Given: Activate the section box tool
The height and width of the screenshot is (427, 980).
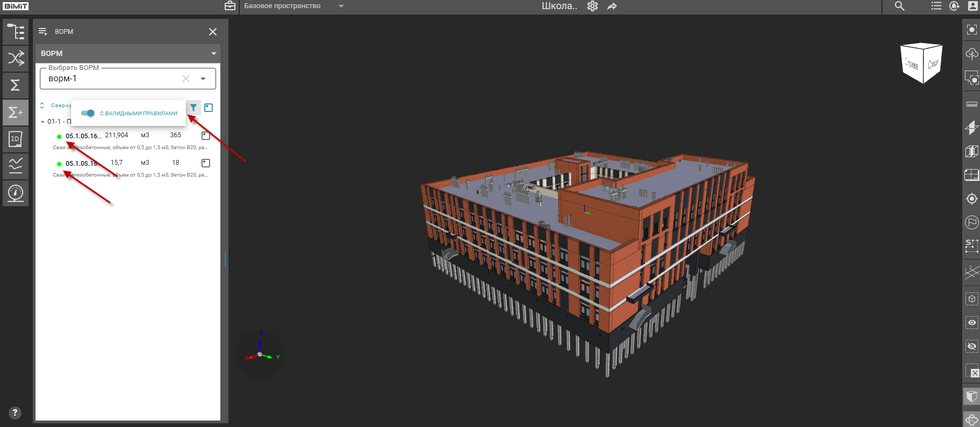Looking at the screenshot, I should (971, 151).
